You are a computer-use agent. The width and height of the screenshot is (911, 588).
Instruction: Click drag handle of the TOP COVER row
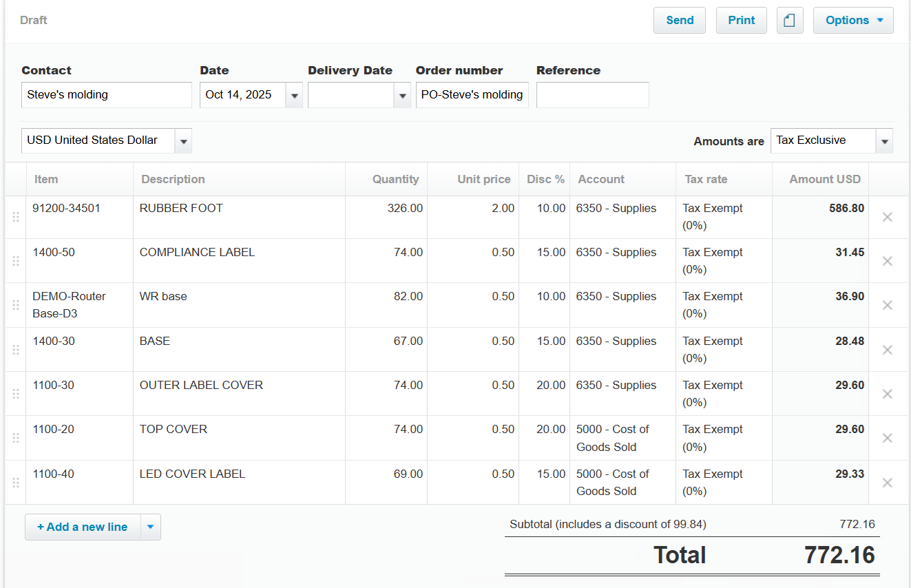(x=16, y=438)
